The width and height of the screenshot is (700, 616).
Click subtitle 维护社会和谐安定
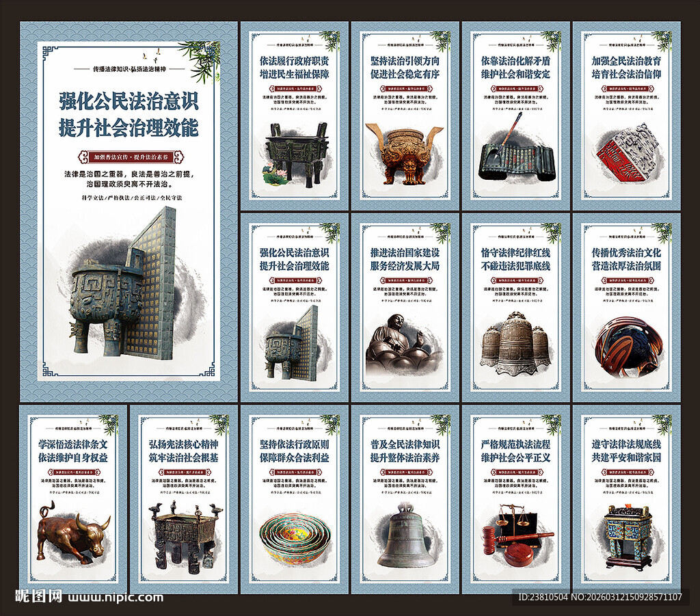(516, 74)
